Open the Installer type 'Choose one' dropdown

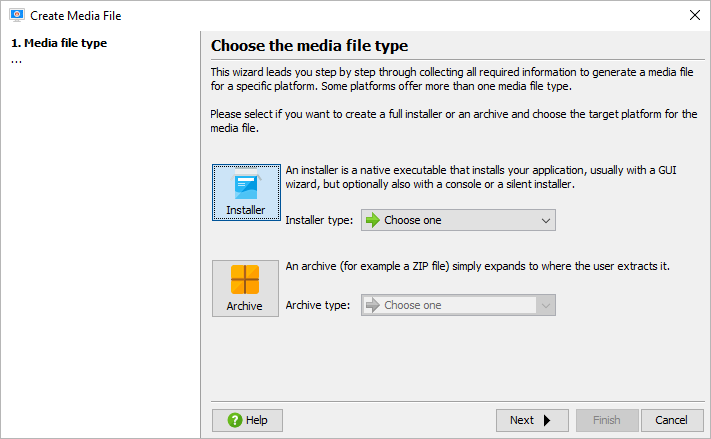[450, 220]
